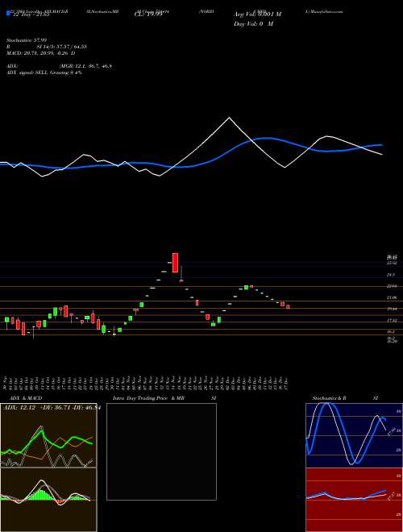Click the 24.3 price axis label
This screenshot has height=532, width=403.
click(x=391, y=275)
